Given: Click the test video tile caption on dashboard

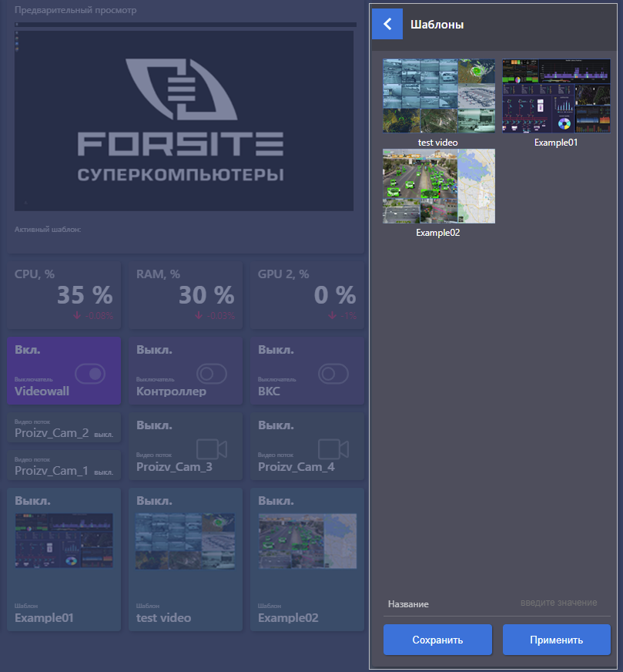Looking at the screenshot, I should pos(163,617).
